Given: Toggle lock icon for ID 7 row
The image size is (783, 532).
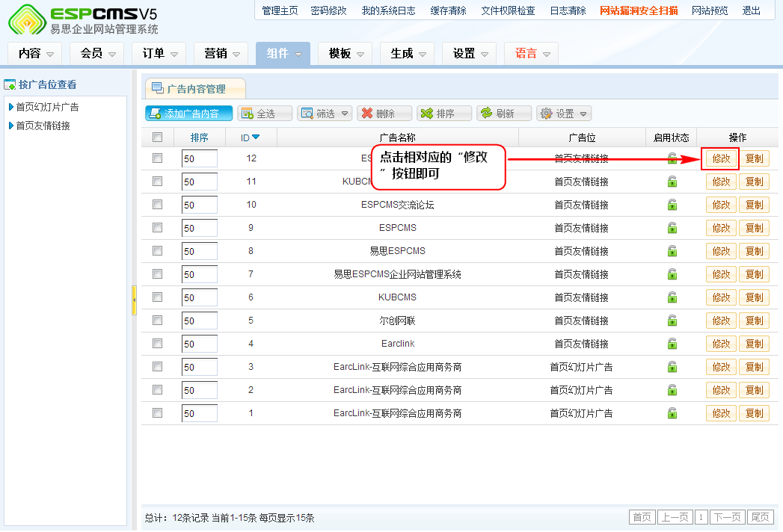Looking at the screenshot, I should pos(672,274).
